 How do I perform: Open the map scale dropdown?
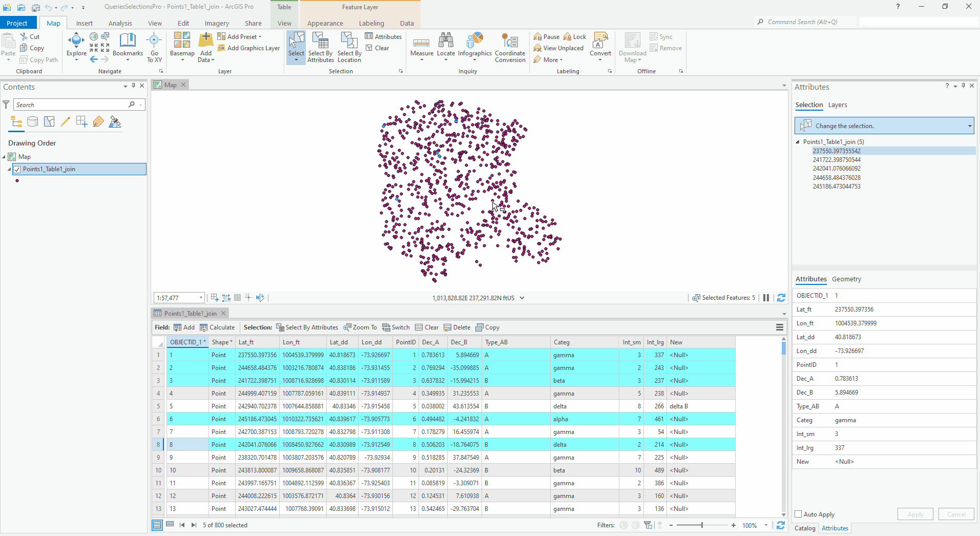(201, 298)
